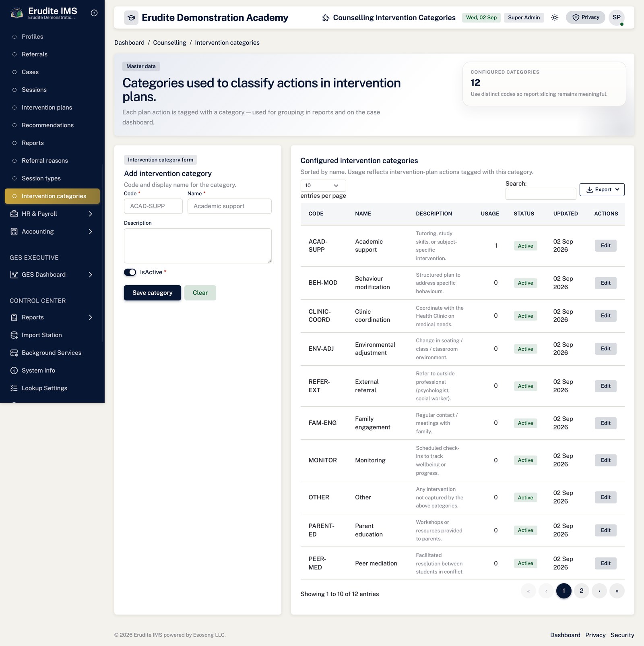Collapse sidebar with the circle toggle icon

[x=94, y=13]
